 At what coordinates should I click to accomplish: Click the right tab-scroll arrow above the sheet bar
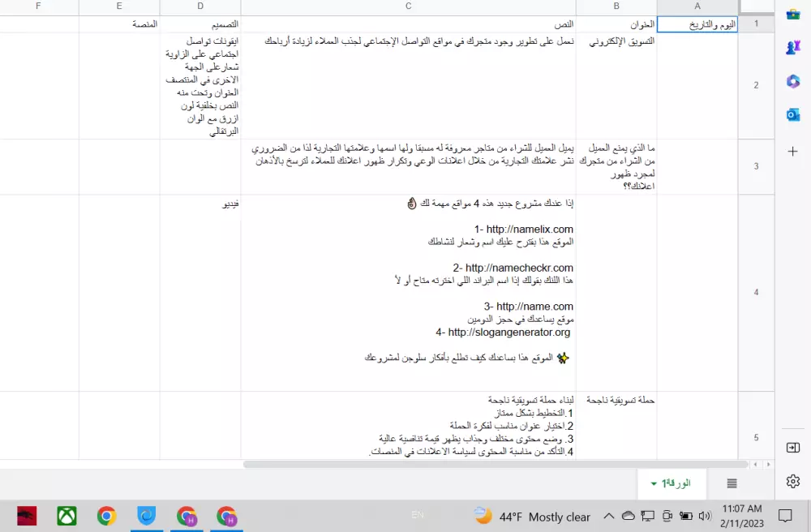(768, 464)
